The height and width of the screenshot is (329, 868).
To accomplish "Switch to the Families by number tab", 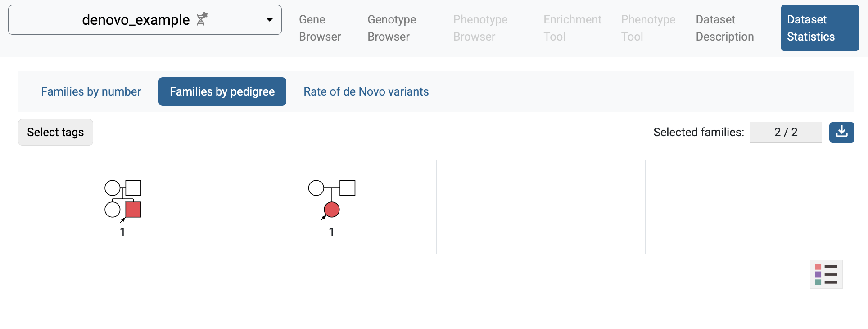I will click(90, 91).
